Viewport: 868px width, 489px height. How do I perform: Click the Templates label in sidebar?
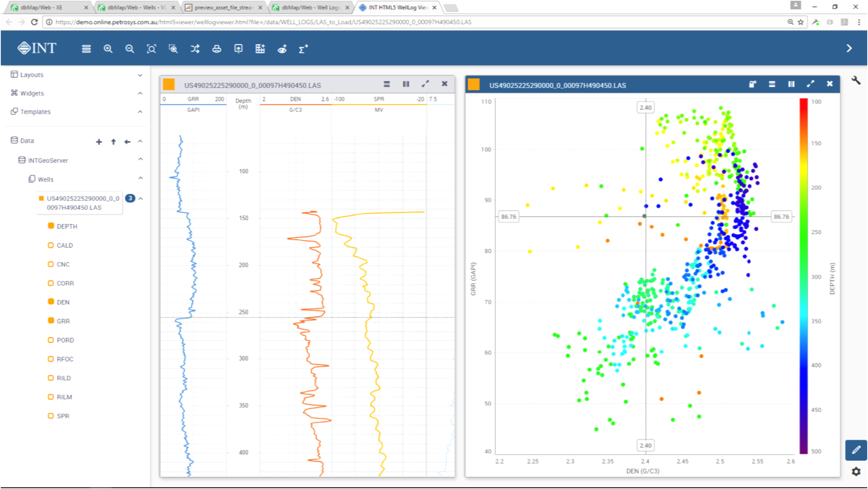(x=35, y=112)
